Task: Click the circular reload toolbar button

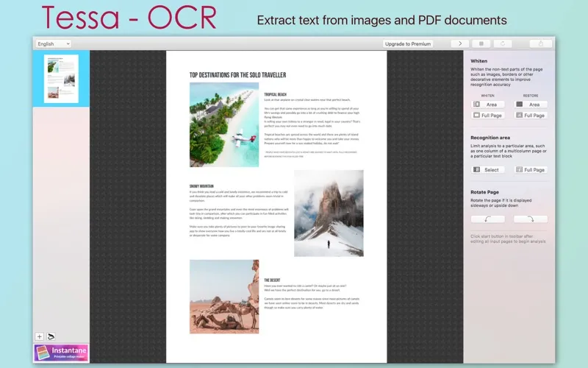Action: coord(503,43)
